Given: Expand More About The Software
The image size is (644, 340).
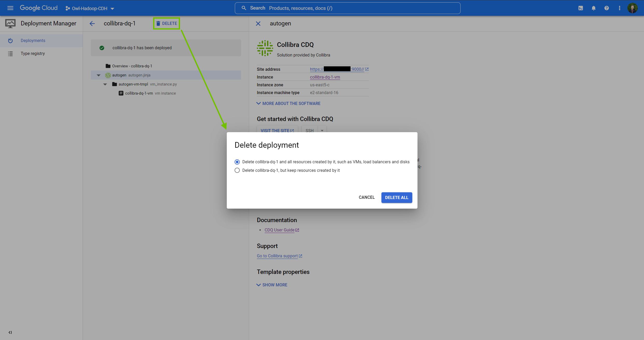Looking at the screenshot, I should click(x=289, y=103).
